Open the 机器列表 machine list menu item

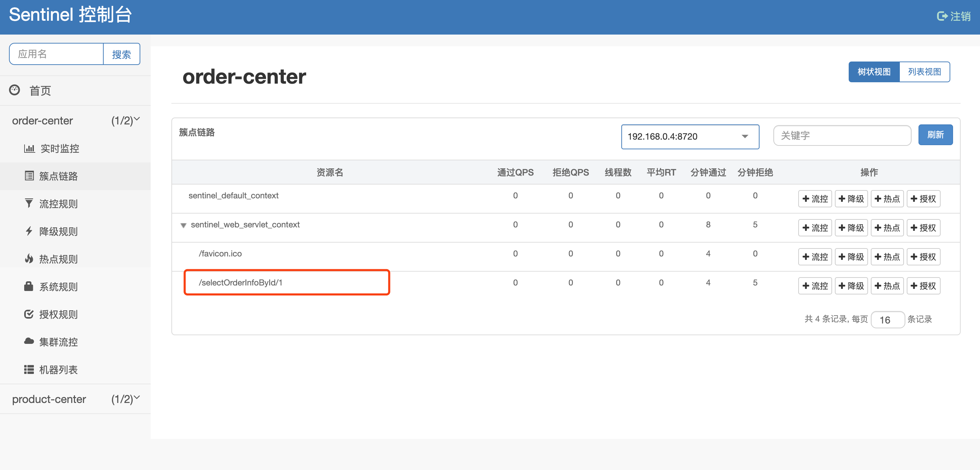tap(58, 369)
